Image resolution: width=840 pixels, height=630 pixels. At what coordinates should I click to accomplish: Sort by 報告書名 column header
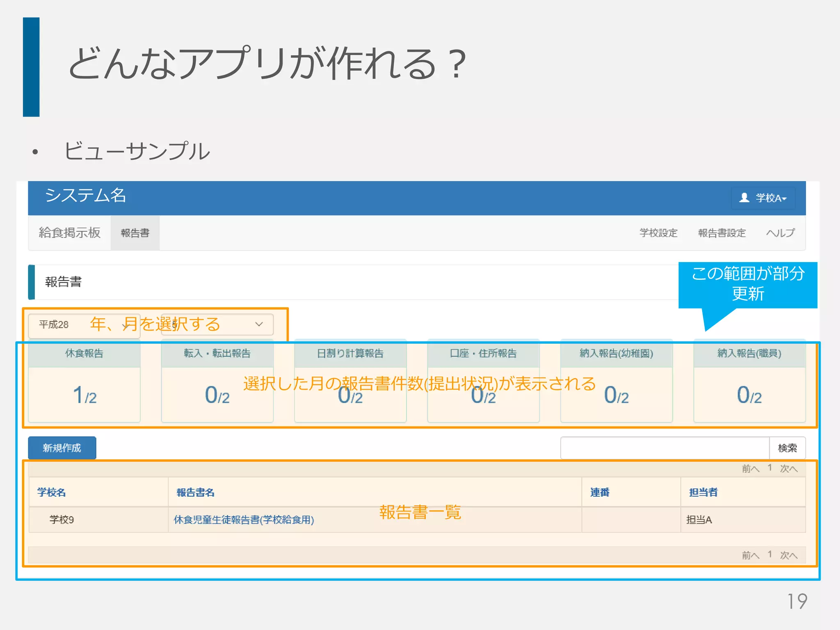195,493
